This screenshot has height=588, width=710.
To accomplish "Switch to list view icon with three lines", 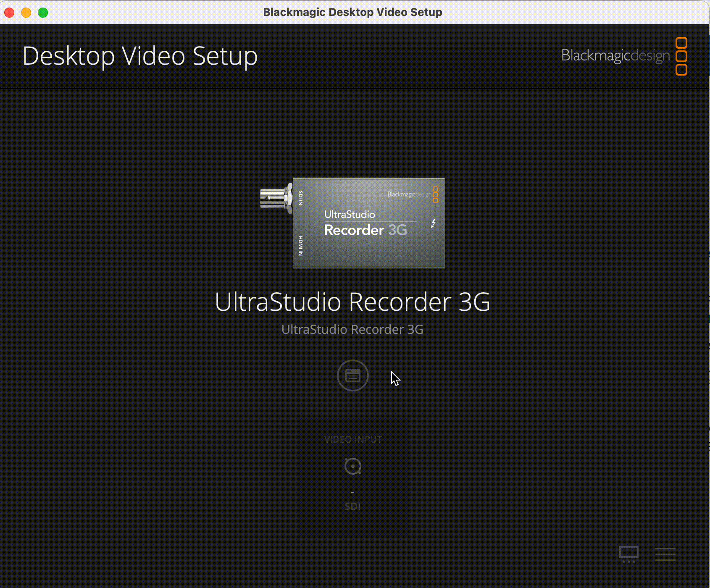I will [665, 554].
